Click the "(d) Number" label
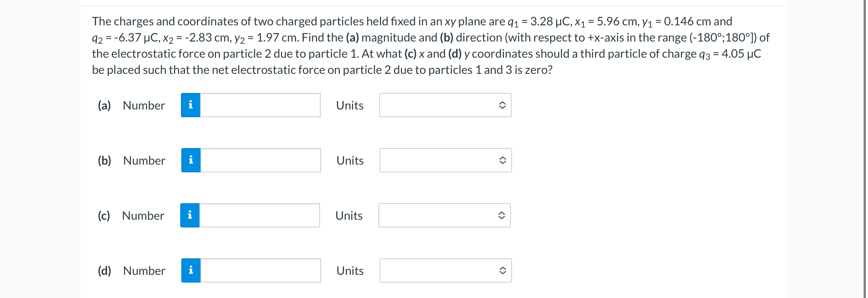Viewport: 868px width, 298px height. pos(132,271)
